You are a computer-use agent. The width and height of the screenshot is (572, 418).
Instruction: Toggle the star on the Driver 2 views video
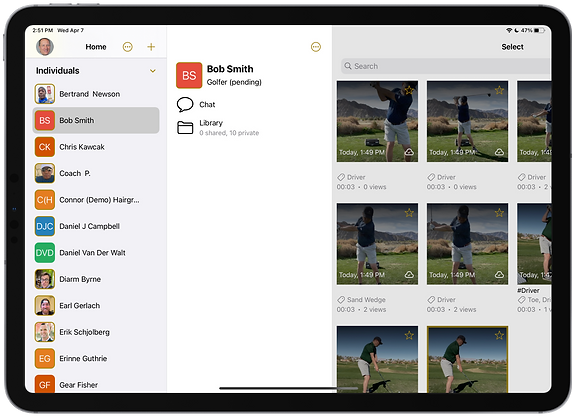[x=499, y=212]
